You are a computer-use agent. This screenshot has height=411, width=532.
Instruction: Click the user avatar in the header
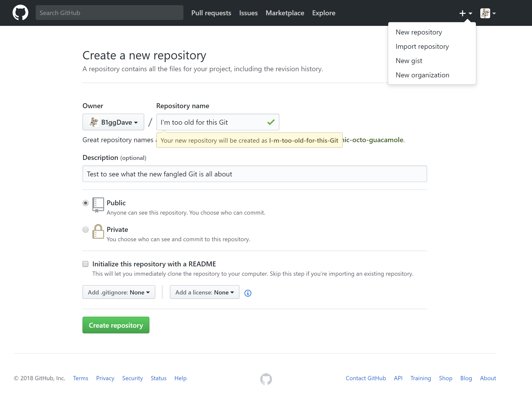pos(485,13)
